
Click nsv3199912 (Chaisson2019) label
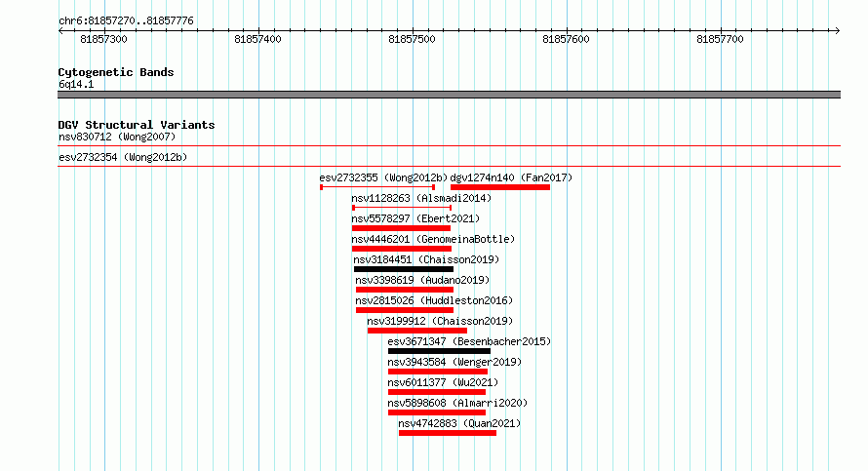click(440, 321)
